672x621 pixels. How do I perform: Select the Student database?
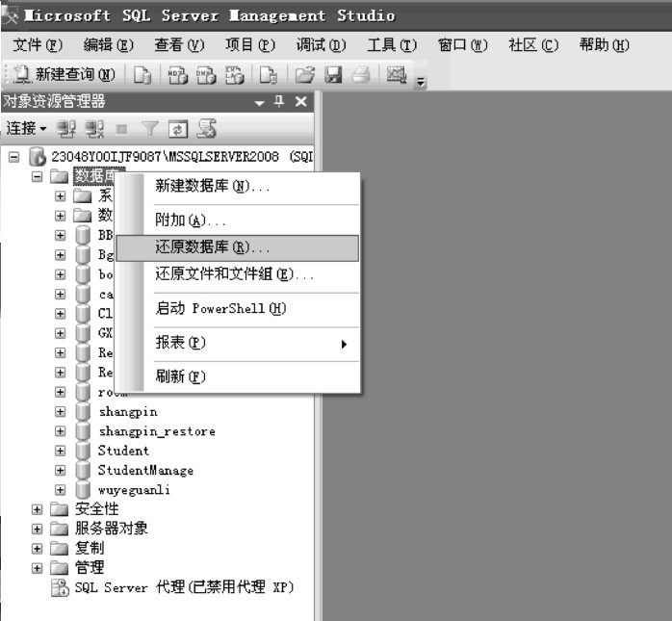[x=123, y=451]
